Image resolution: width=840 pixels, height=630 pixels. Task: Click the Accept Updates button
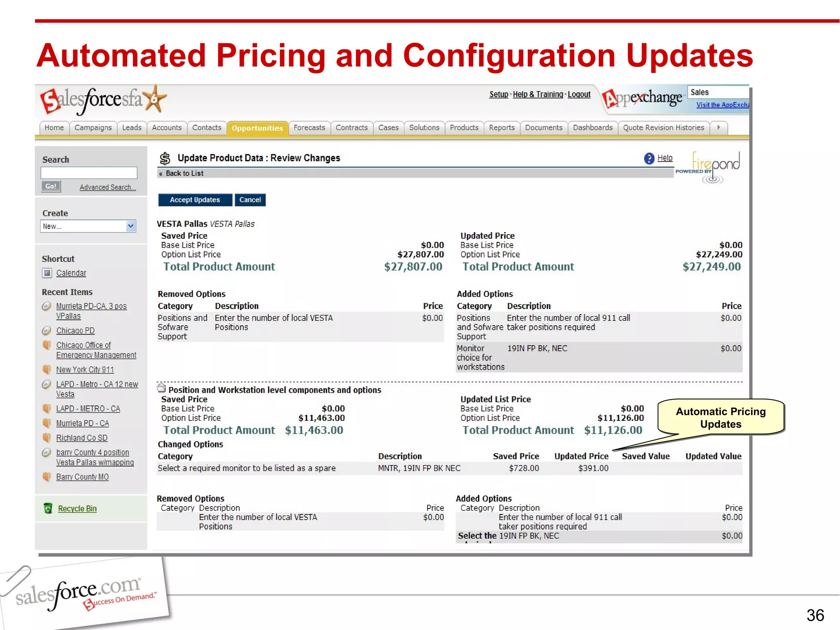pos(195,200)
